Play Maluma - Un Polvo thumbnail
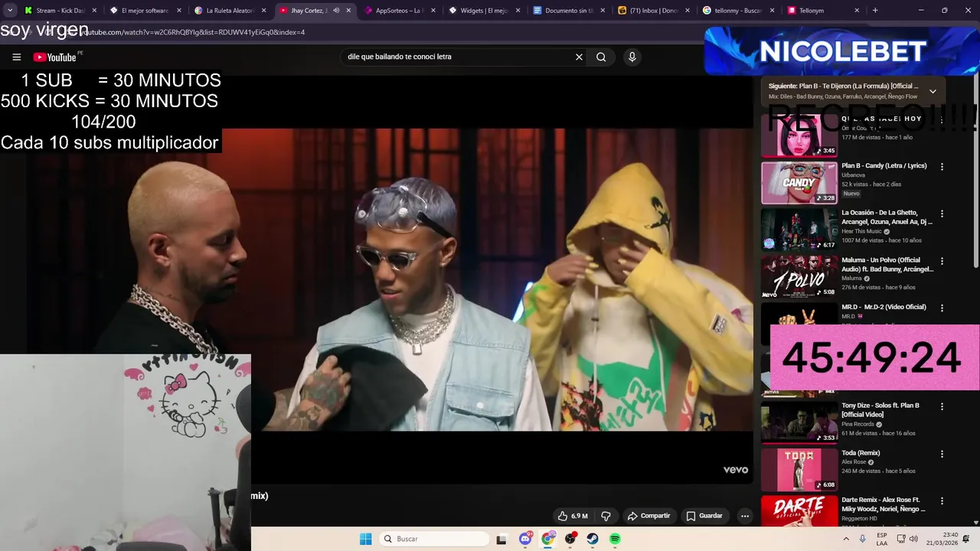The height and width of the screenshot is (551, 980). (x=799, y=277)
